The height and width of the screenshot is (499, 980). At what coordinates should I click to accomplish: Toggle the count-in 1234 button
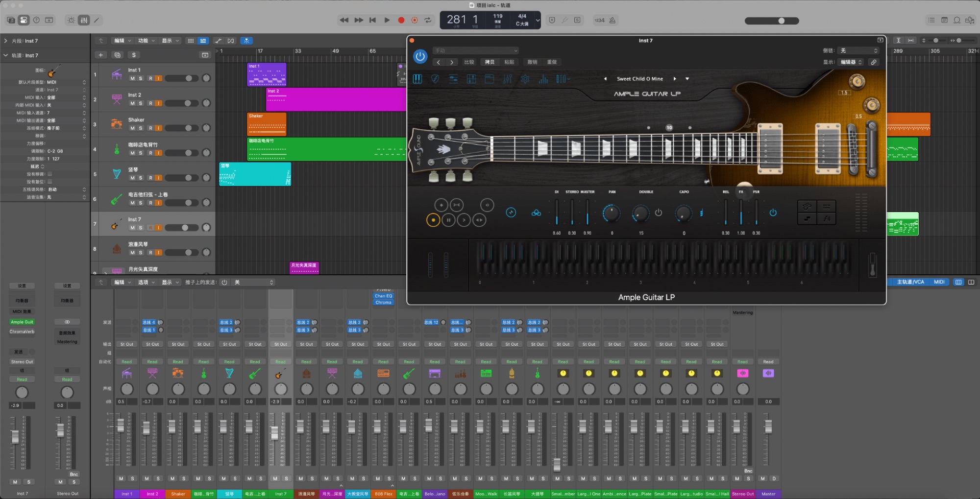tap(599, 20)
